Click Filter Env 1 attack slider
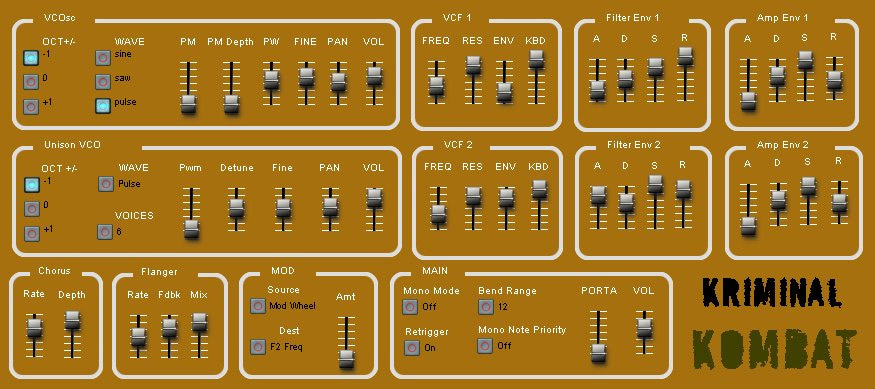Viewport: 875px width, 389px height. coord(598,90)
